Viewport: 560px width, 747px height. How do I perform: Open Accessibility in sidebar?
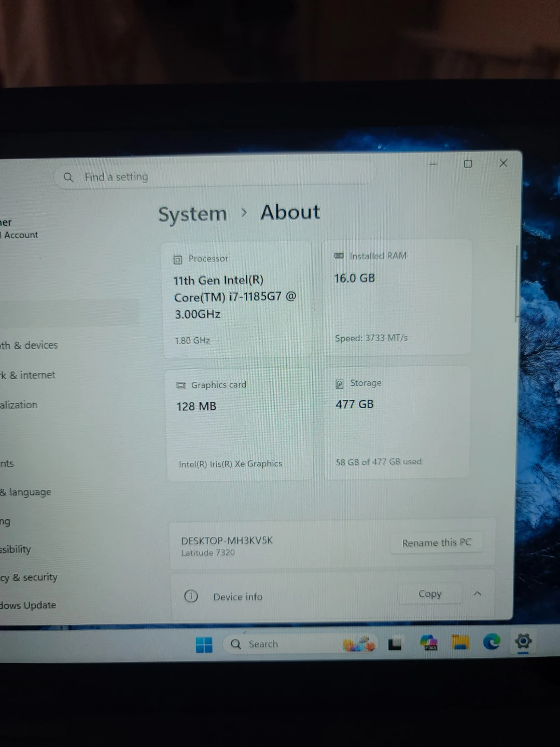tap(16, 549)
